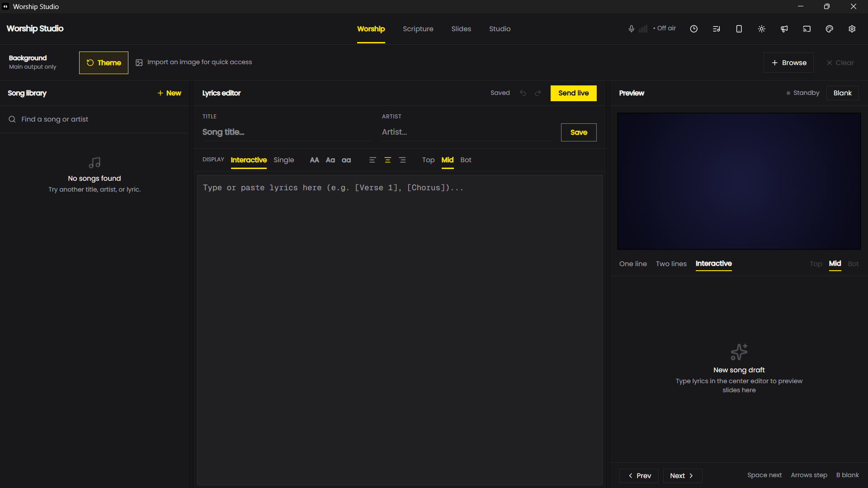Focus the Song title input field
Screen dimensions: 868x488
(x=287, y=132)
